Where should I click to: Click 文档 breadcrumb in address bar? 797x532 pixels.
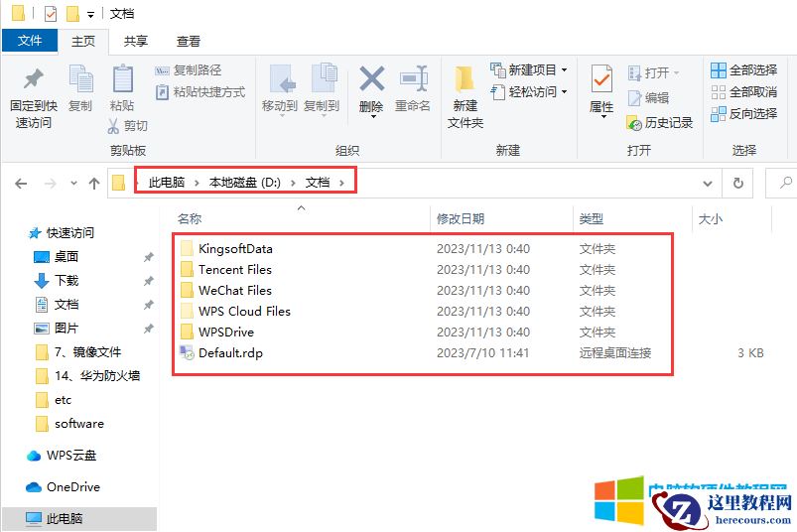(318, 183)
